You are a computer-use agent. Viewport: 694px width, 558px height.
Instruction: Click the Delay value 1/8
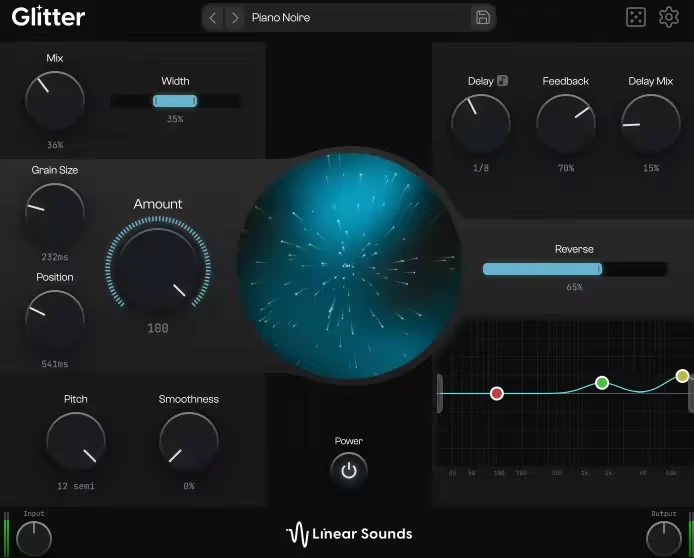(481, 168)
